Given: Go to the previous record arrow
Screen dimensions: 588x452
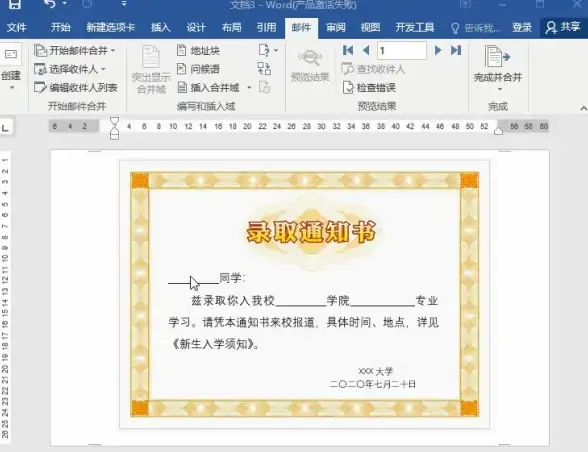Looking at the screenshot, I should point(366,50).
